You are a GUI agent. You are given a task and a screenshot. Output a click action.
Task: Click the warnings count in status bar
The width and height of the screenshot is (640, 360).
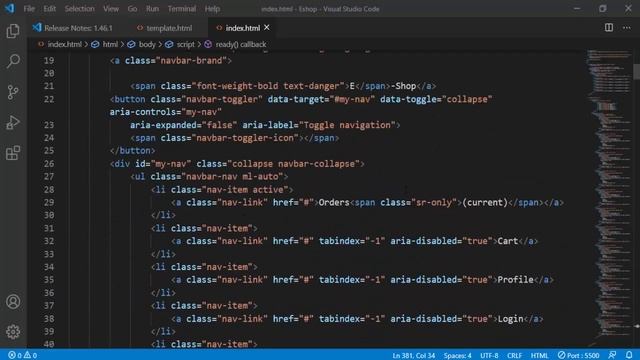pyautogui.click(x=31, y=355)
